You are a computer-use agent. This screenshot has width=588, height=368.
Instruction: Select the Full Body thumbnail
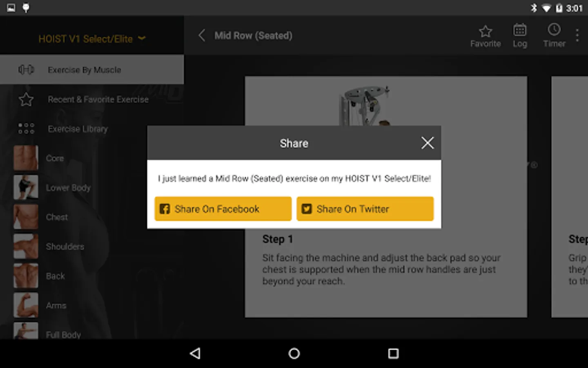[x=26, y=331]
